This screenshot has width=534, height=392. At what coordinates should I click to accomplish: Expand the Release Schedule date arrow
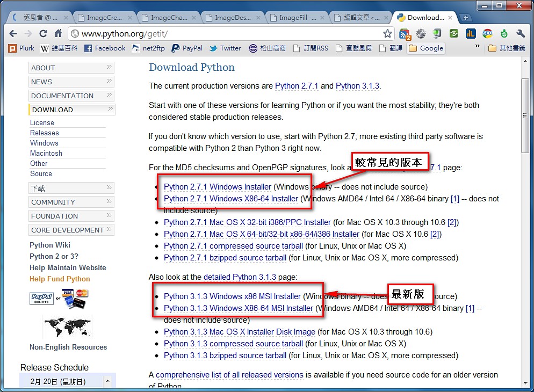(107, 381)
